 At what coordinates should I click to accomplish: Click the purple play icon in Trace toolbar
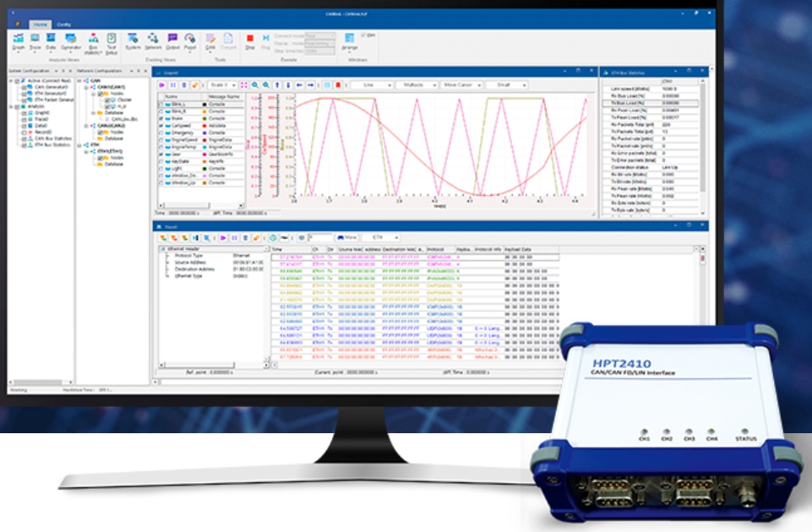coord(223,237)
